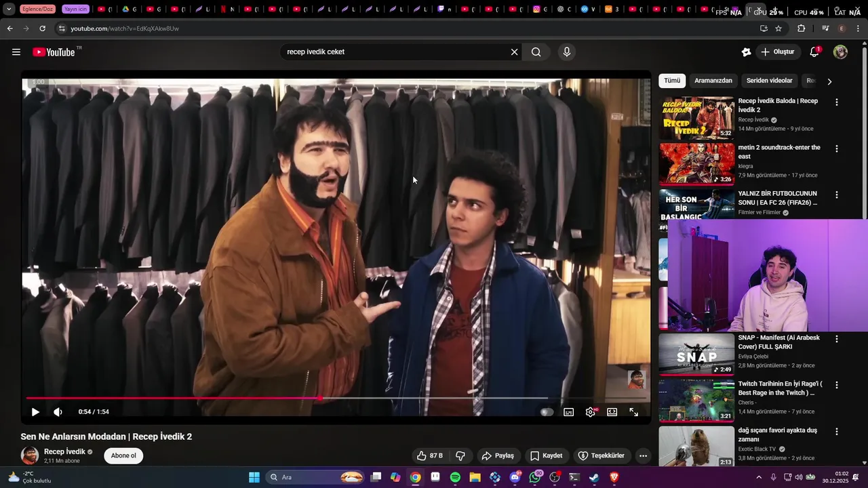Go back in browser
This screenshot has width=868, height=488.
click(9, 28)
